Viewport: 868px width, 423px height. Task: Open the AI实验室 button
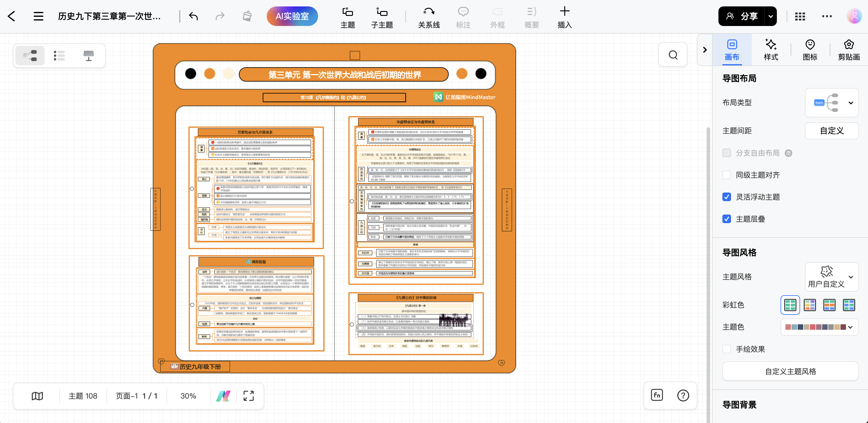click(x=292, y=16)
